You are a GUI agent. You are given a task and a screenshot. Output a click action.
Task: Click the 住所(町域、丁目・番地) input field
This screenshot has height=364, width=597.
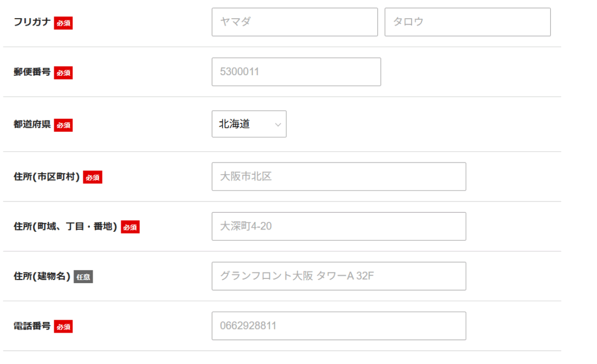(339, 227)
